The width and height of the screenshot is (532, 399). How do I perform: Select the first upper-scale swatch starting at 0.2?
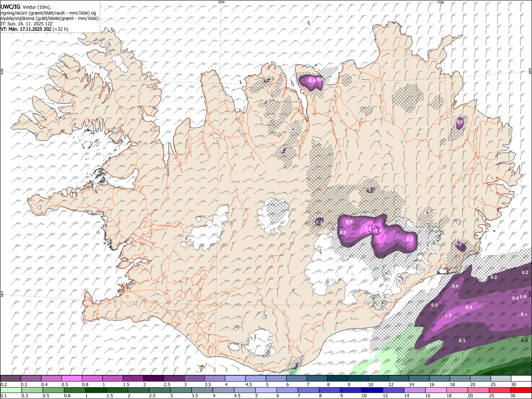pos(10,379)
